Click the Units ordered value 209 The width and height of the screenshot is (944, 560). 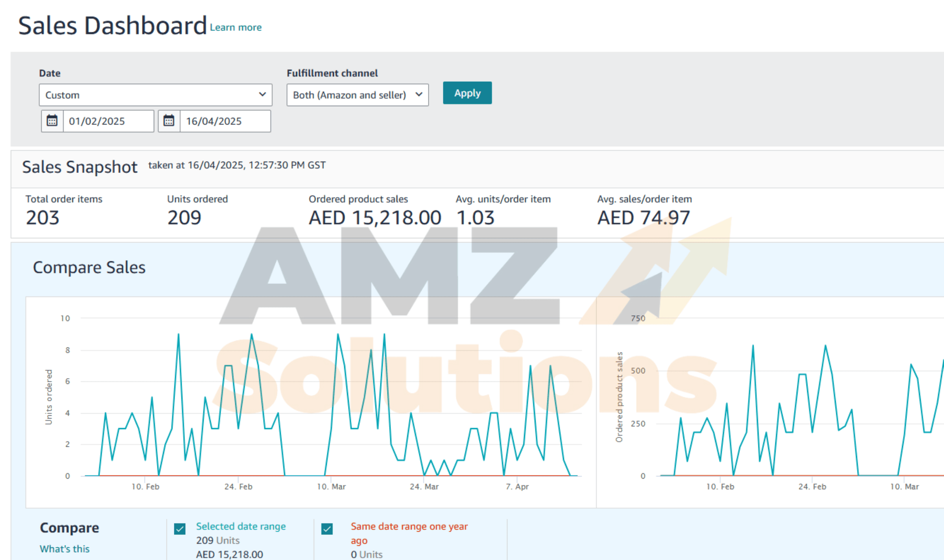click(184, 218)
